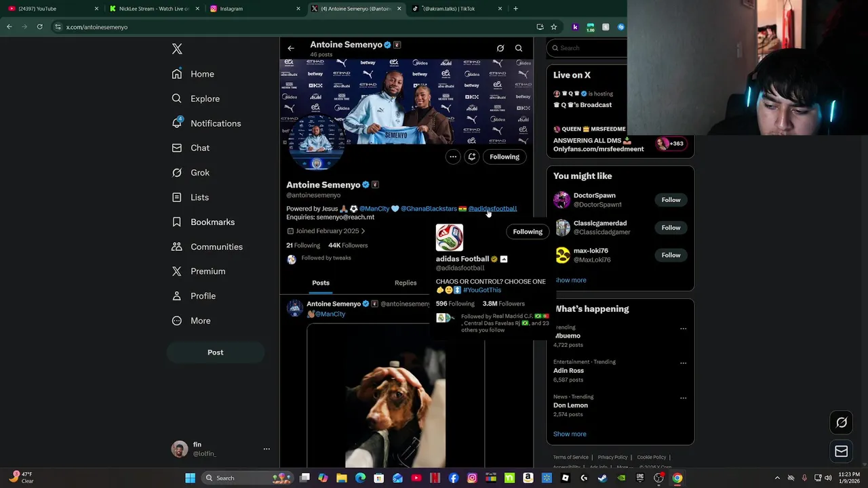This screenshot has width=868, height=488.
Task: Open account options dots next to fin
Action: (x=267, y=449)
